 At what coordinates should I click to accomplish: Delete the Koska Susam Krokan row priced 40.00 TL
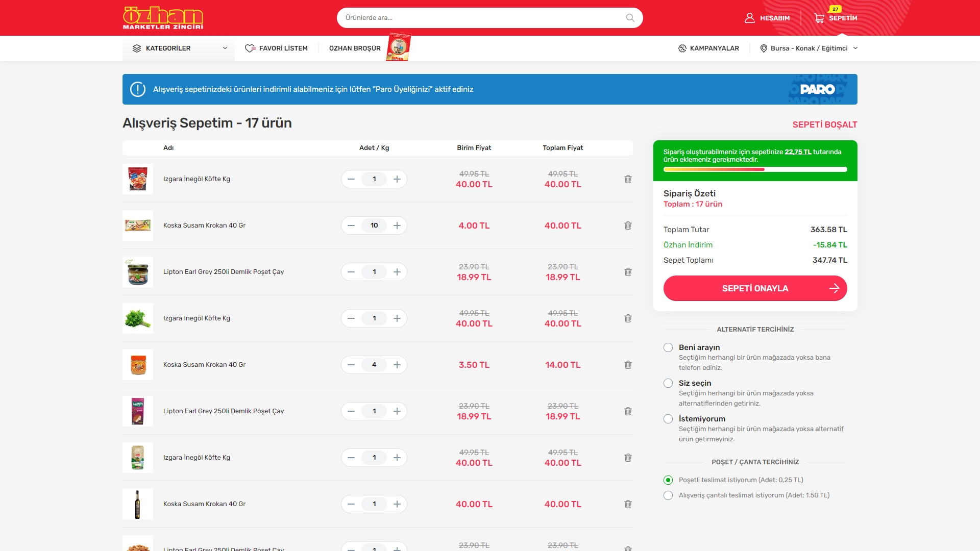tap(628, 504)
